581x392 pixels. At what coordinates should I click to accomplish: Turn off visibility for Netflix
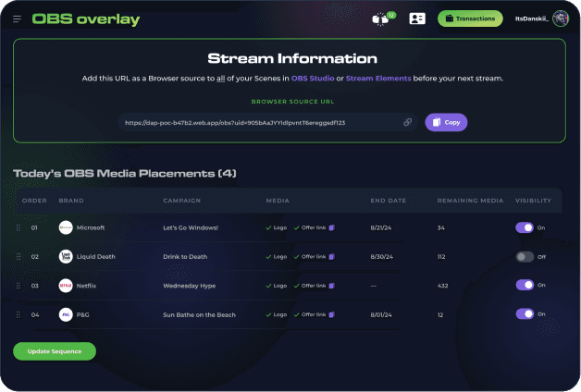point(525,285)
